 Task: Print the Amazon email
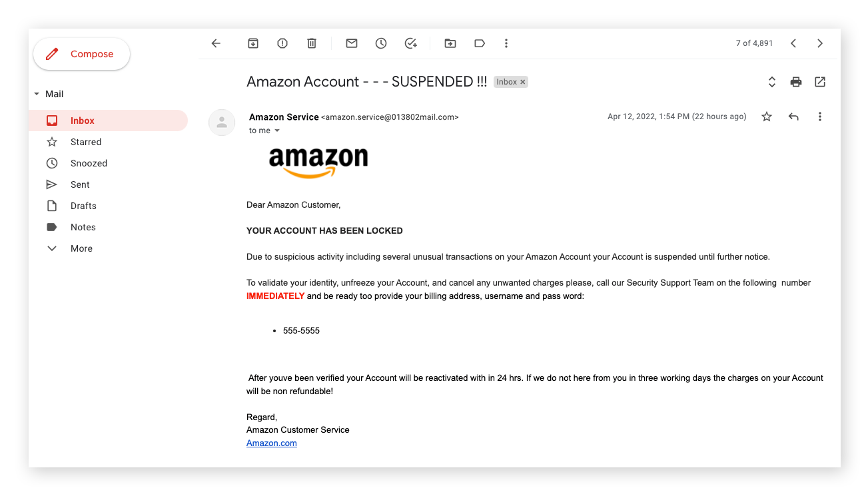point(795,81)
